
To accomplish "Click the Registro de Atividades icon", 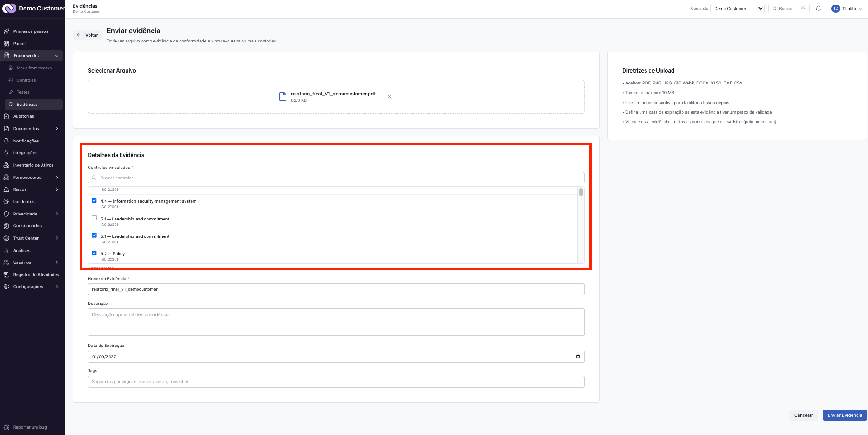I will [x=6, y=275].
